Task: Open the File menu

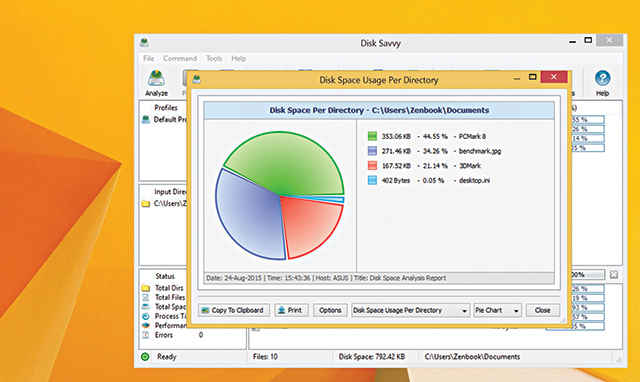Action: tap(149, 59)
